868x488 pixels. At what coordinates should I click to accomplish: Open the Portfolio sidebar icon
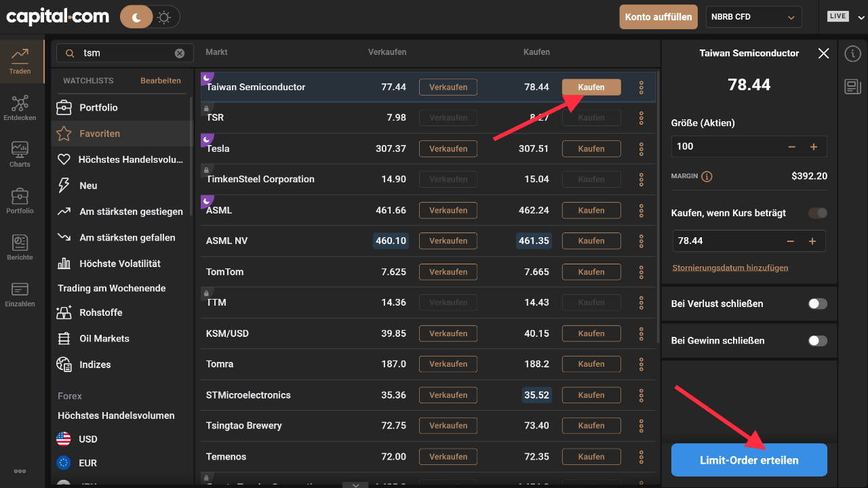20,201
